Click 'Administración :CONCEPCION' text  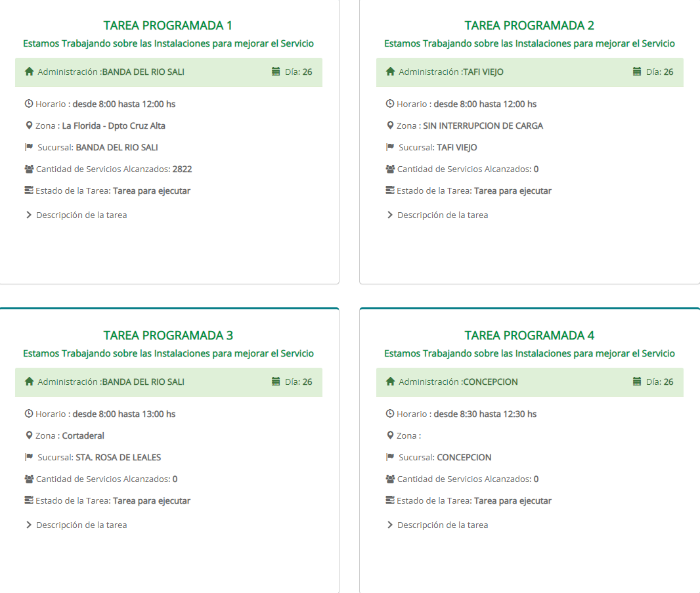click(x=458, y=382)
